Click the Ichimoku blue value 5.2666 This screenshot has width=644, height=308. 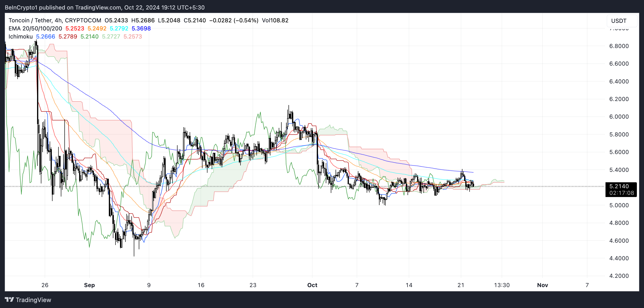(45, 37)
